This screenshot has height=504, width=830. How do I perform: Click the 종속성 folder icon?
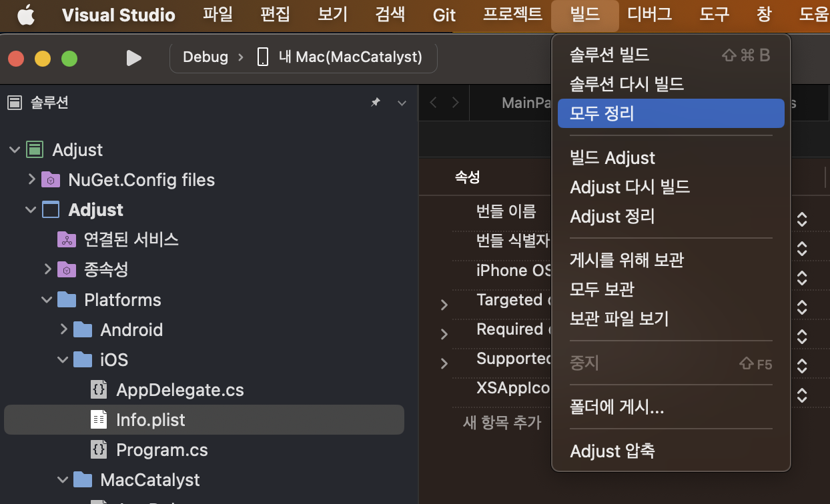tap(66, 269)
